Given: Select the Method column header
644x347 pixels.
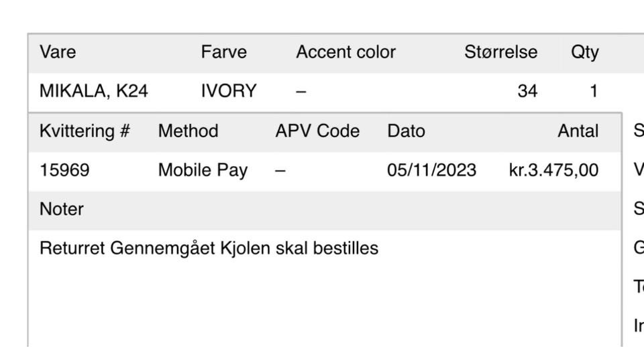Looking at the screenshot, I should coord(188,131).
